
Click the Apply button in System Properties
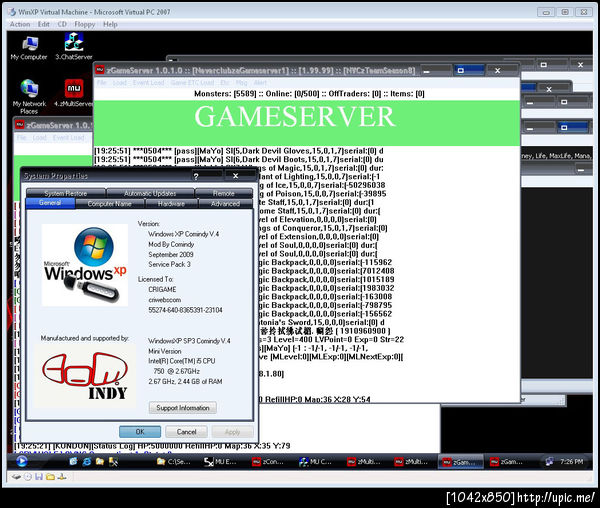coord(232,431)
